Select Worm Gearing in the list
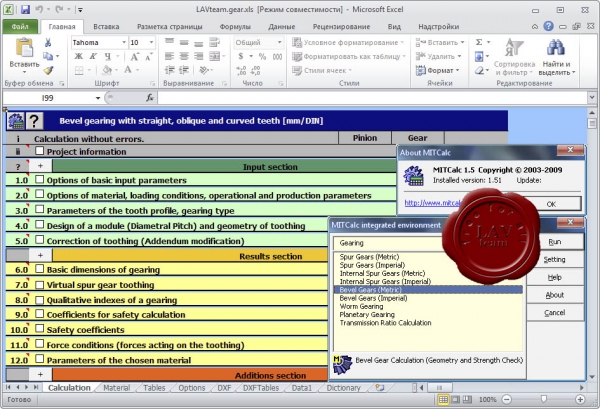Screen dimensions: 600x409 pos(361,306)
